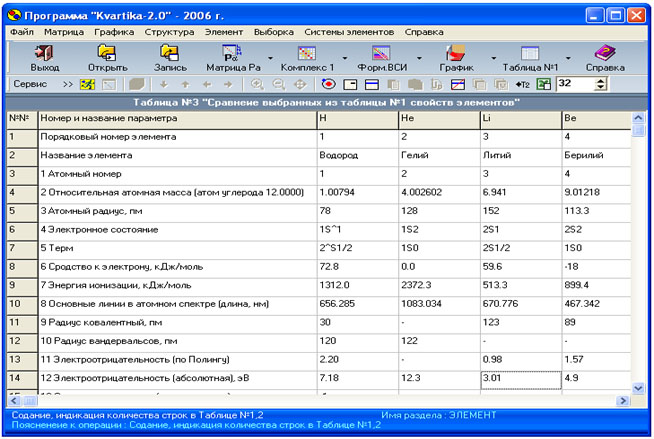The width and height of the screenshot is (654, 439).
Task: Expand the Форм.ВСИ dropdown arrow
Action: click(419, 58)
